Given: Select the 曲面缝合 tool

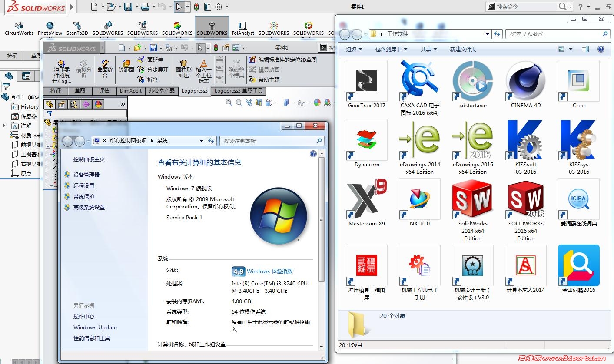Looking at the screenshot, I should (105, 69).
